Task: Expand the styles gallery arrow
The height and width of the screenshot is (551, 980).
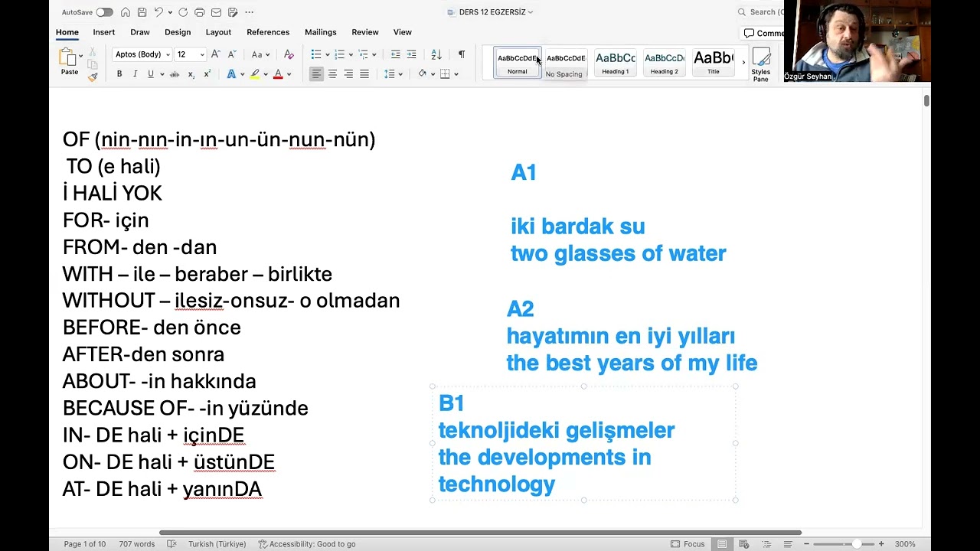Action: tap(743, 63)
